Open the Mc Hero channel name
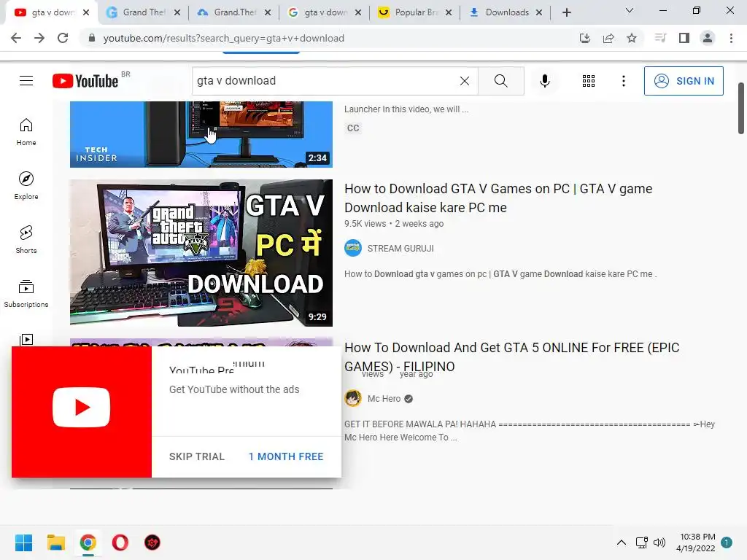The image size is (747, 560). click(x=384, y=399)
